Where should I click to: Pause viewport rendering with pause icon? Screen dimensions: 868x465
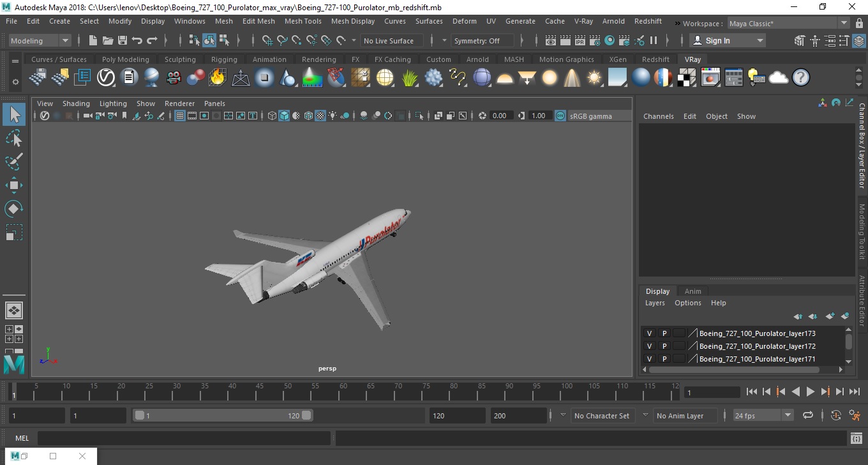click(654, 40)
